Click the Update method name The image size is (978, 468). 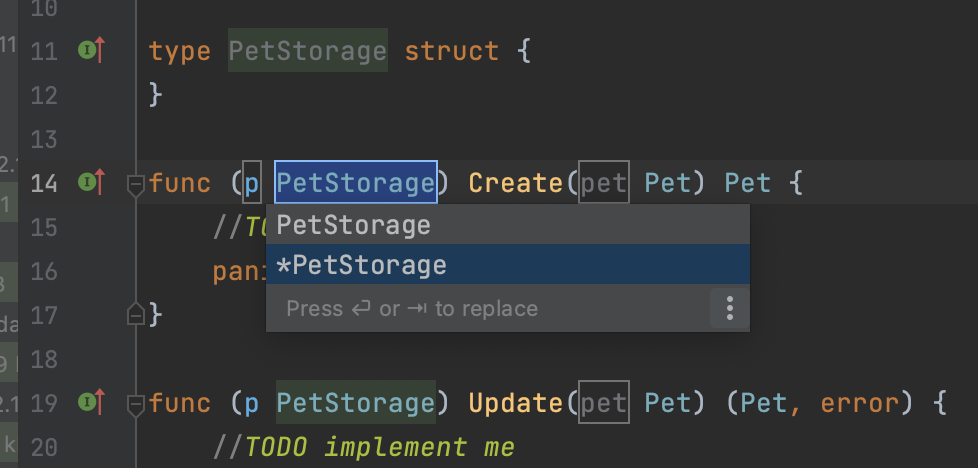[516, 403]
